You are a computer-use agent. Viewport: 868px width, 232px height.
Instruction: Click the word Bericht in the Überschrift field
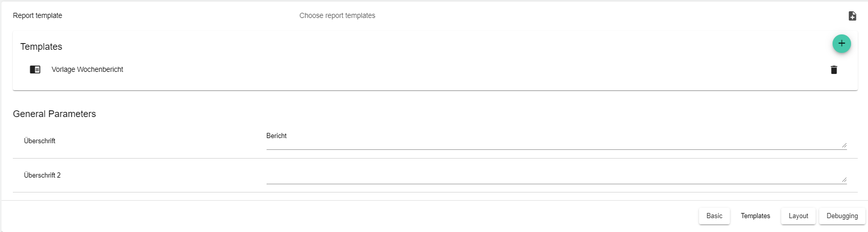(x=276, y=136)
